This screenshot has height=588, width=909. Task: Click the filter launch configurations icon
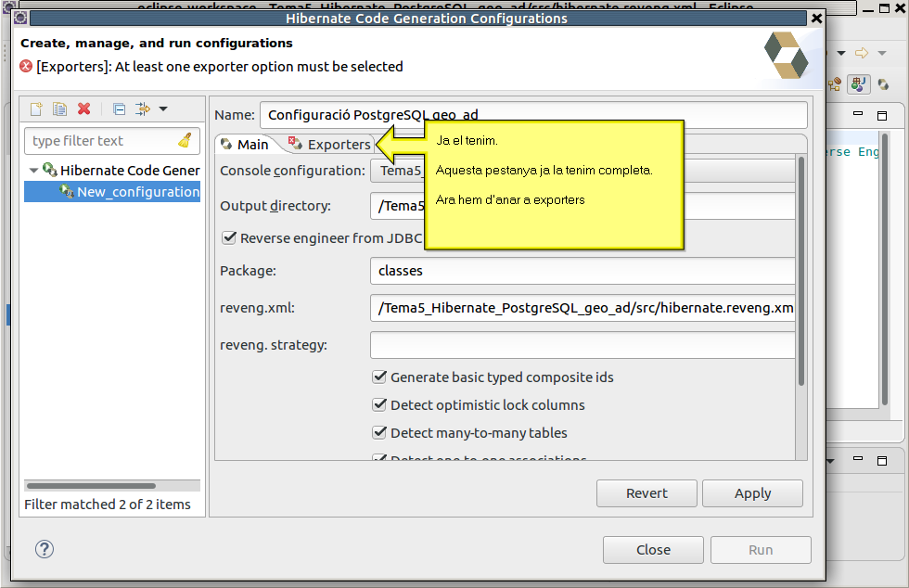pos(142,109)
